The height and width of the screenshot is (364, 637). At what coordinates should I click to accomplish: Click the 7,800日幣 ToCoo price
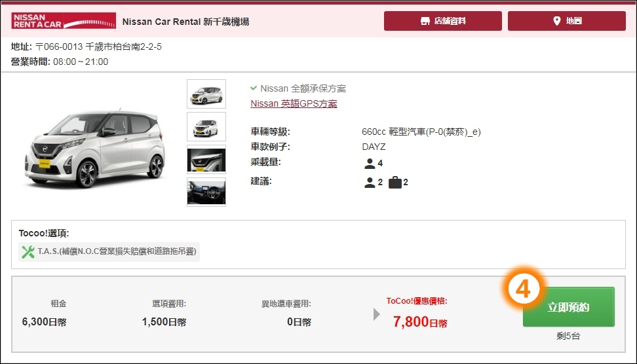click(x=420, y=322)
